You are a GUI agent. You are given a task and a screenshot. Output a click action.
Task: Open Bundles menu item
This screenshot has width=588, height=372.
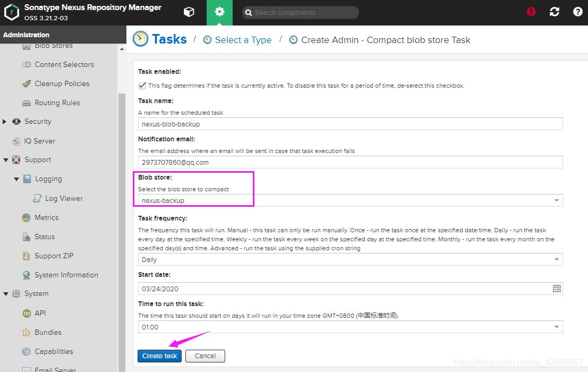(48, 332)
